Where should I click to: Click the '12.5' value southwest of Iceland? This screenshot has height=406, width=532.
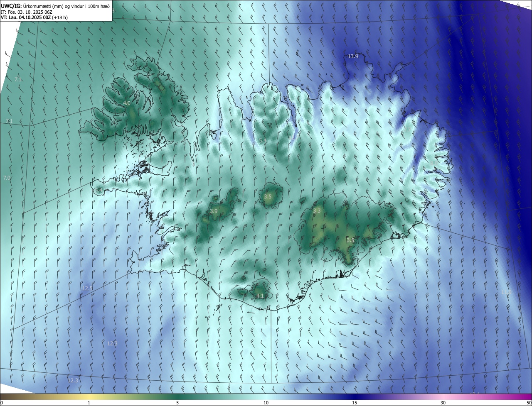coord(87,288)
